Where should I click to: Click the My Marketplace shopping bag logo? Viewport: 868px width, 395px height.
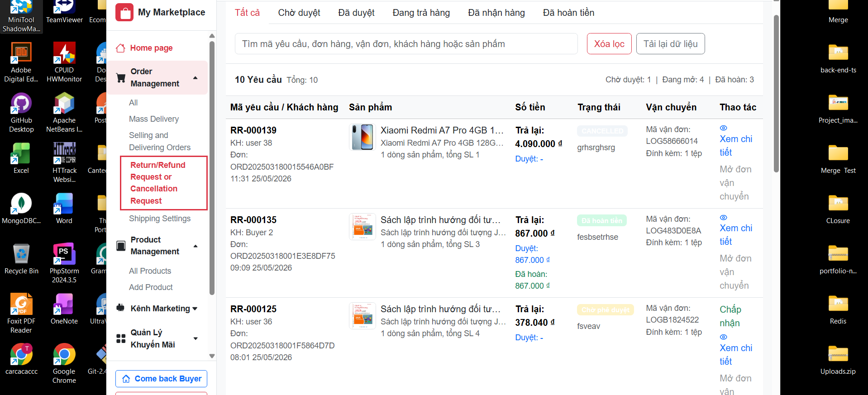pyautogui.click(x=124, y=12)
